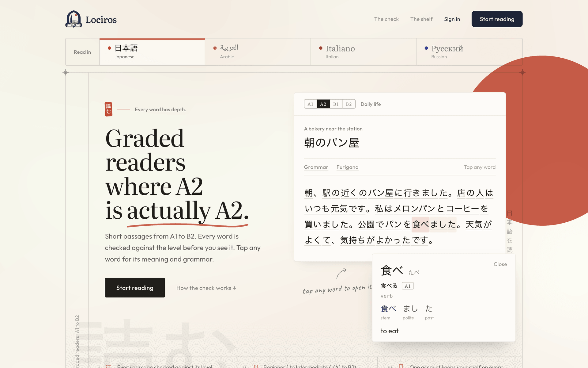The width and height of the screenshot is (588, 368).
Task: Click the passage title 朝のパン屋
Action: (x=332, y=143)
